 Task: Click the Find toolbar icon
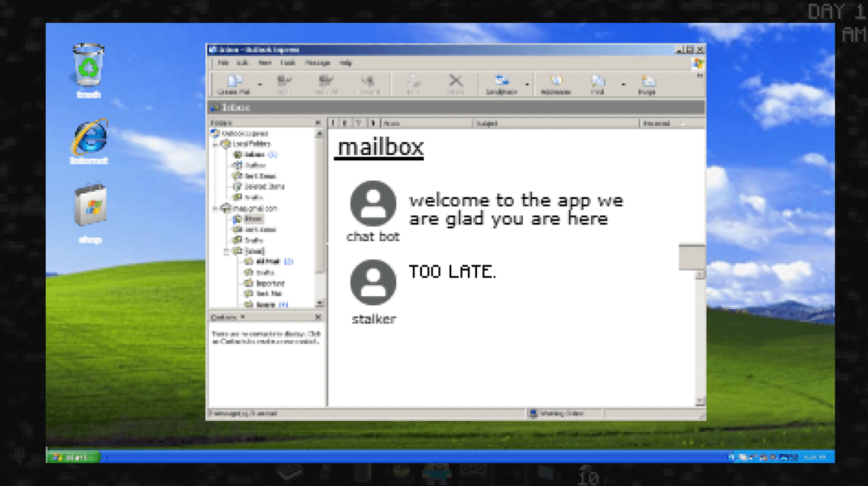pyautogui.click(x=597, y=84)
